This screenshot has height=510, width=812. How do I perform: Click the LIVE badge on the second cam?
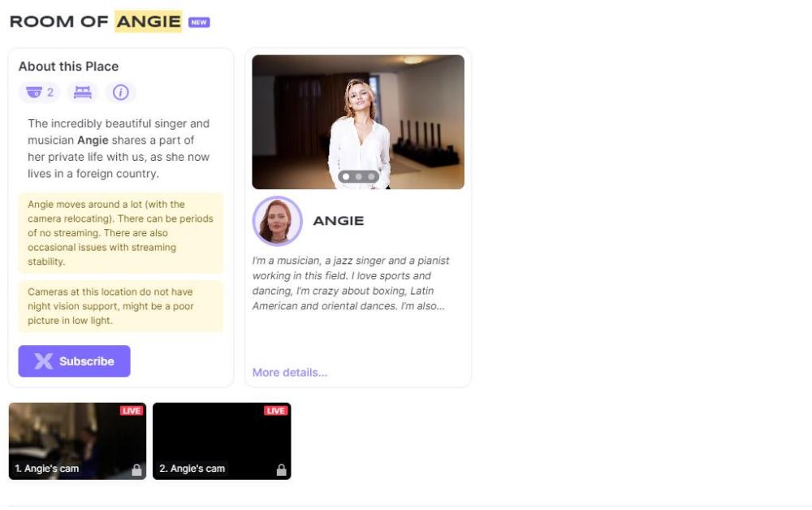(276, 411)
